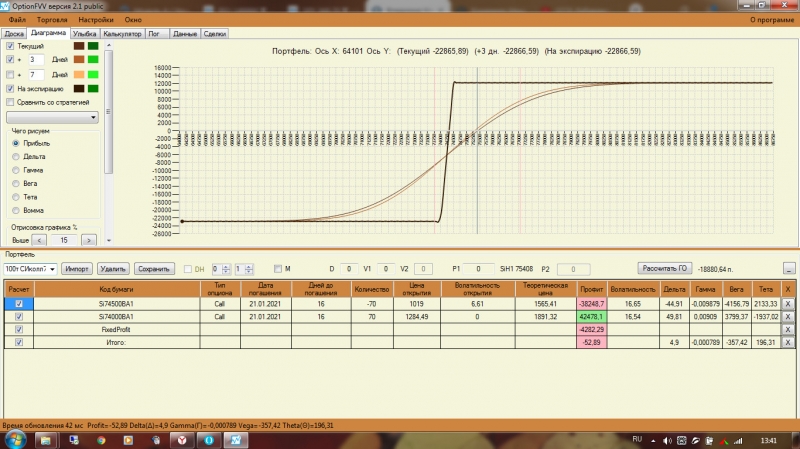Click the left panel vertical scrollbar
The width and height of the screenshot is (800, 449).
108,143
